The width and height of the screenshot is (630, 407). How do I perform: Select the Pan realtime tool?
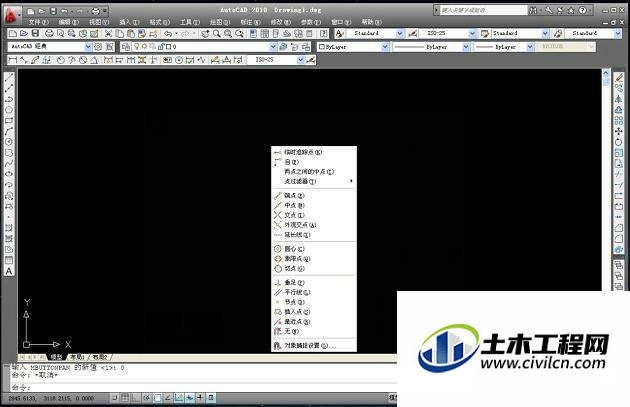[x=205, y=34]
